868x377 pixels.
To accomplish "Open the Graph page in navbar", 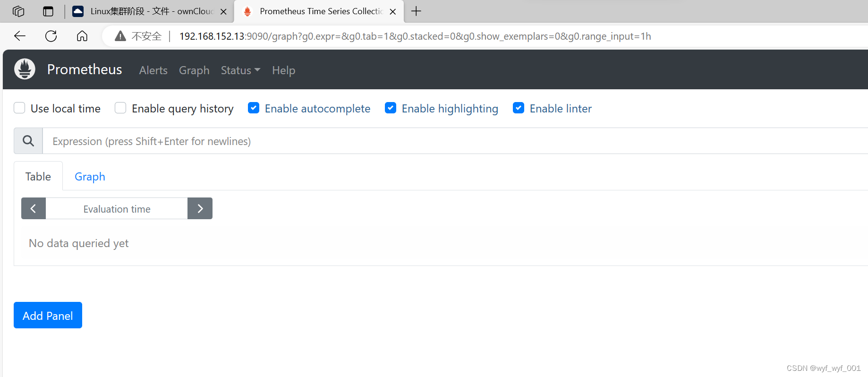I will click(x=194, y=70).
